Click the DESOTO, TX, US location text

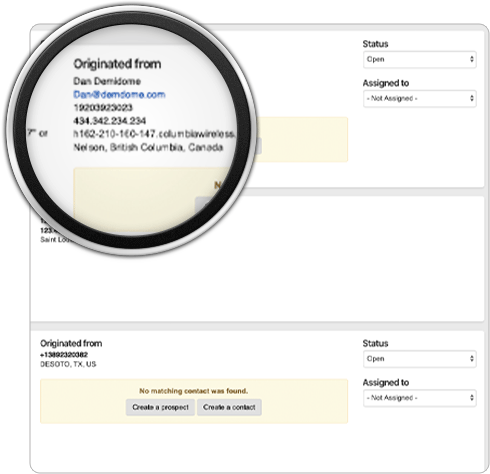(x=68, y=364)
